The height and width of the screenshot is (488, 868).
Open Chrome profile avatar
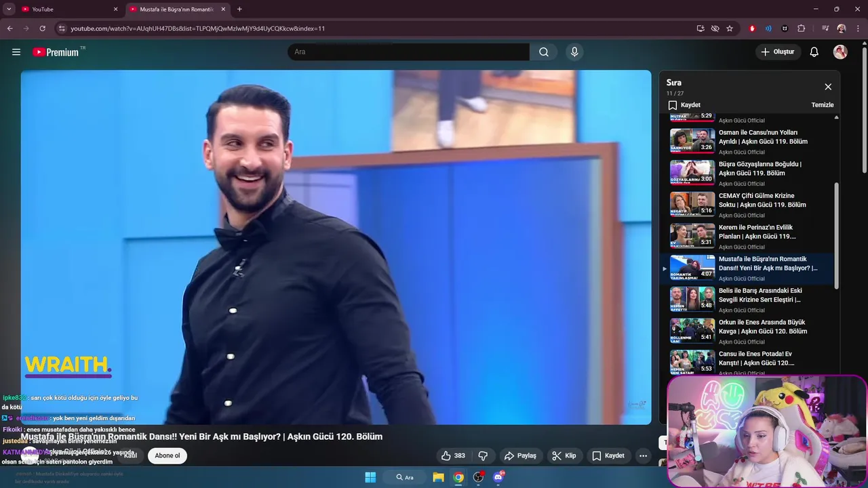point(842,28)
